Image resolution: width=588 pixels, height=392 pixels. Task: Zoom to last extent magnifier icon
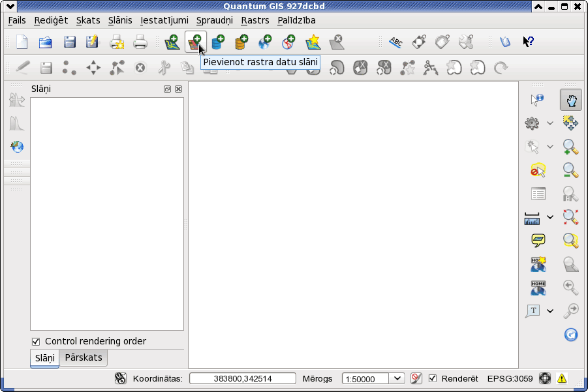[571, 288]
